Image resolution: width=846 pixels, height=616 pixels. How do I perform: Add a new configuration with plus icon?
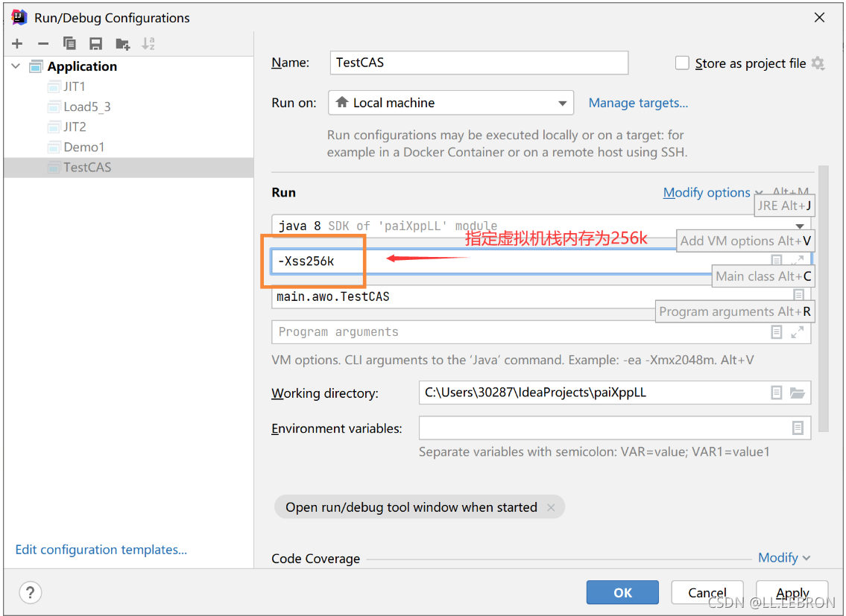(17, 44)
